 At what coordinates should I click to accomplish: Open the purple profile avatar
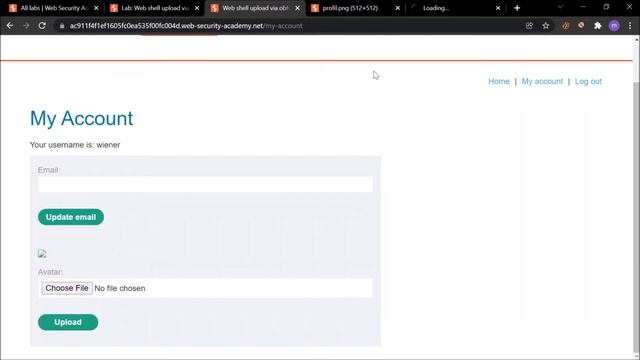click(x=614, y=26)
